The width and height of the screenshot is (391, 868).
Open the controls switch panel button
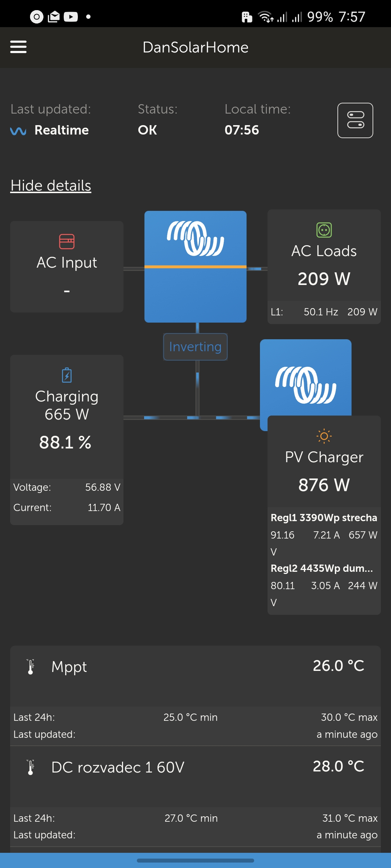[x=355, y=120]
